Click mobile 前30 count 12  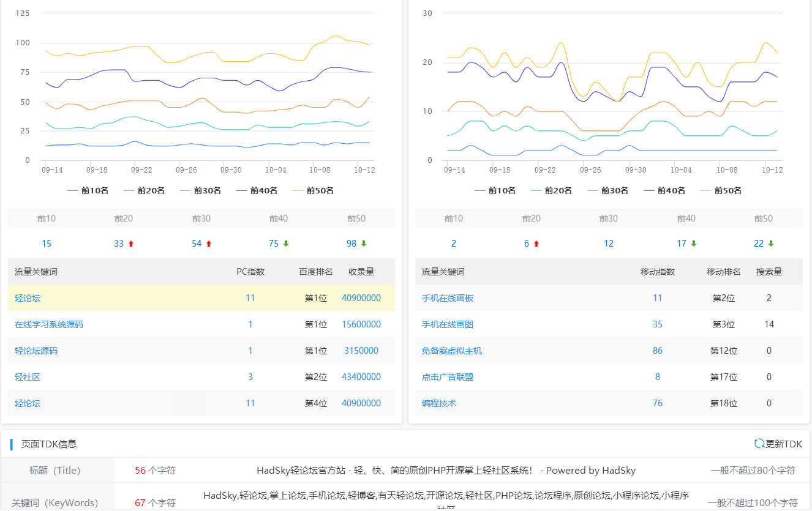coord(609,244)
